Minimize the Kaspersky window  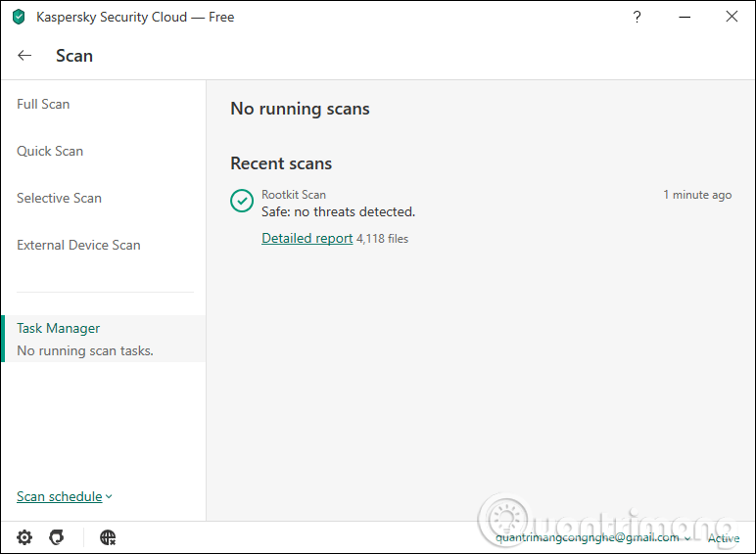(685, 17)
